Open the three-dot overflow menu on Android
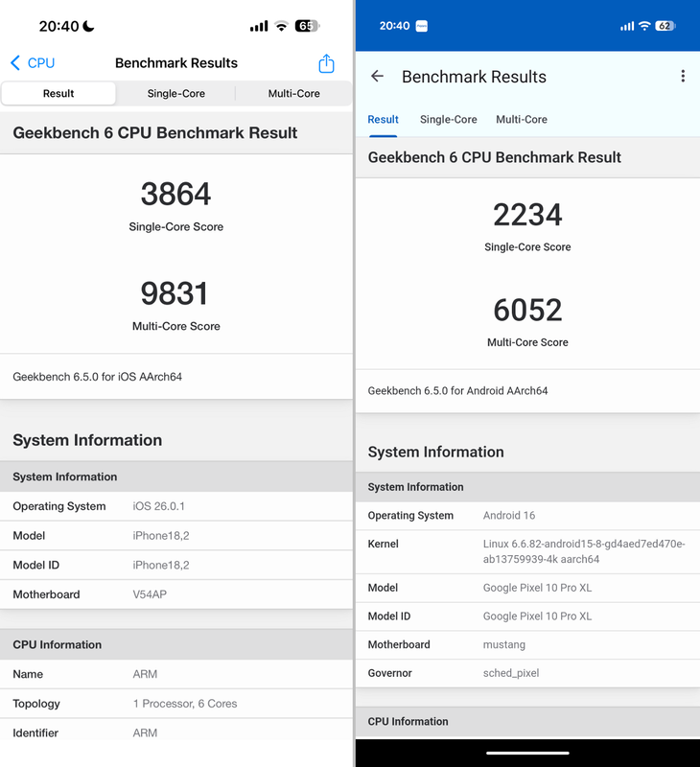The height and width of the screenshot is (767, 700). point(683,77)
